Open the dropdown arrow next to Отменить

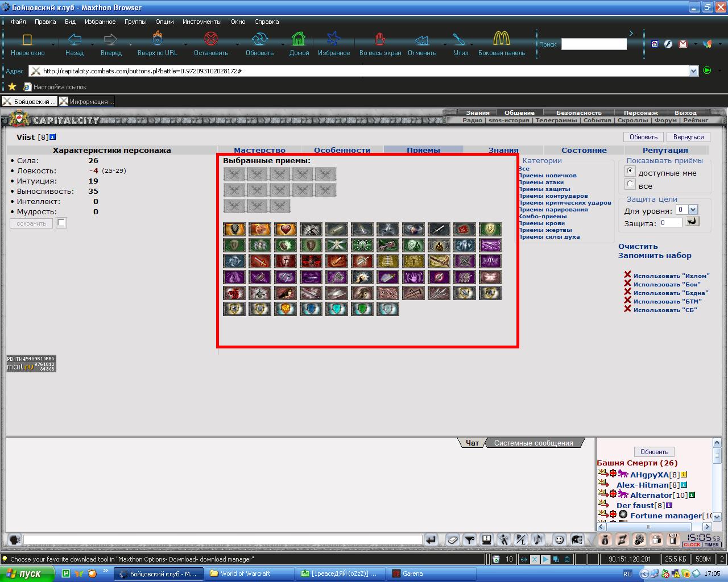[445, 44]
